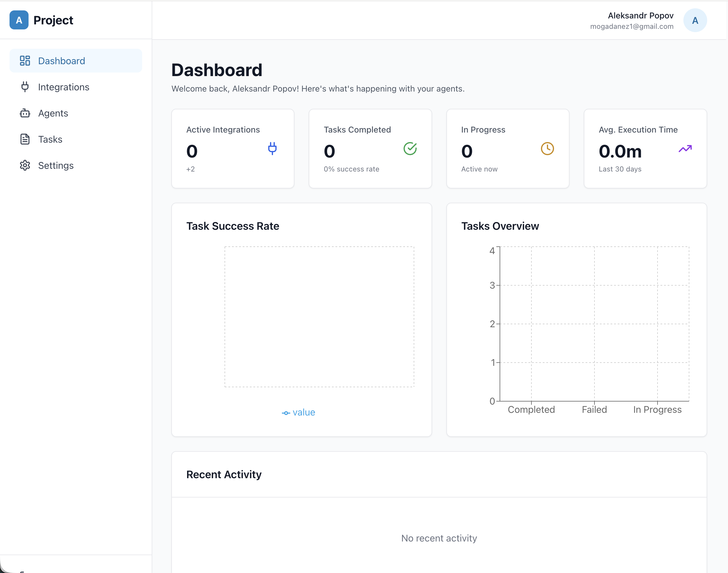Click the Dashboard grid icon in sidebar

click(25, 61)
